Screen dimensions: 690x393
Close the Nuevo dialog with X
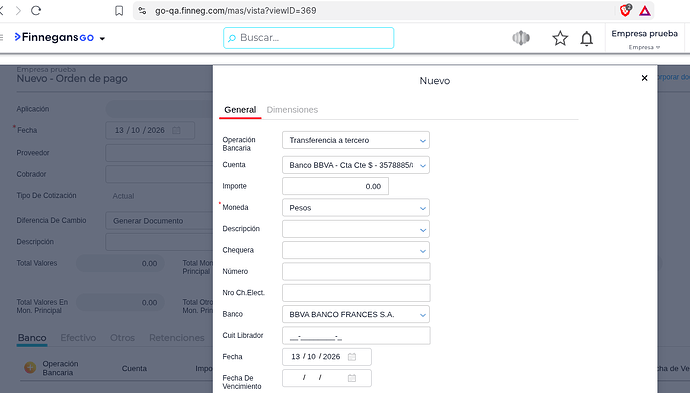(x=644, y=78)
